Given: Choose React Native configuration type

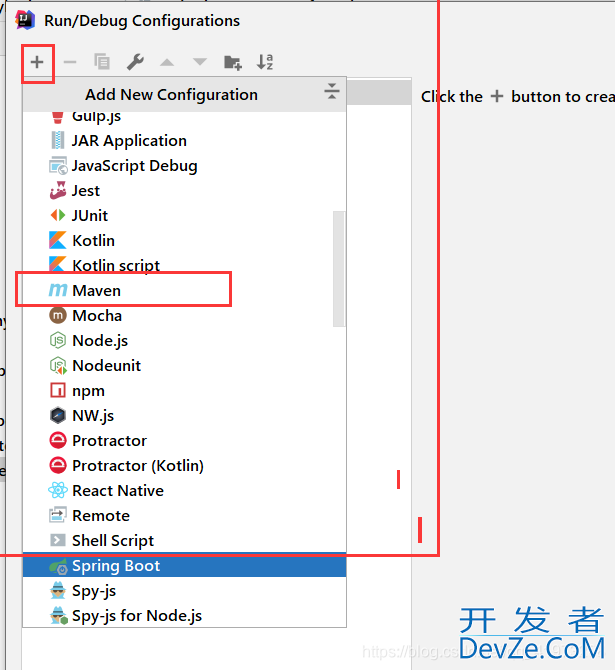Looking at the screenshot, I should [184, 491].
